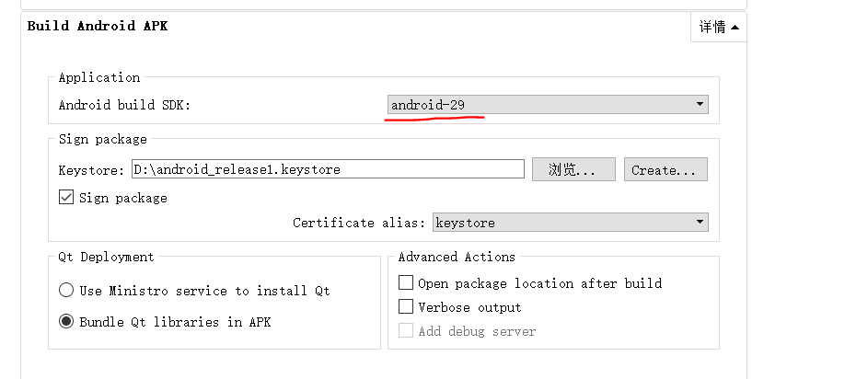The height and width of the screenshot is (379, 868).
Task: Click the Keystore path input field
Action: (x=328, y=169)
